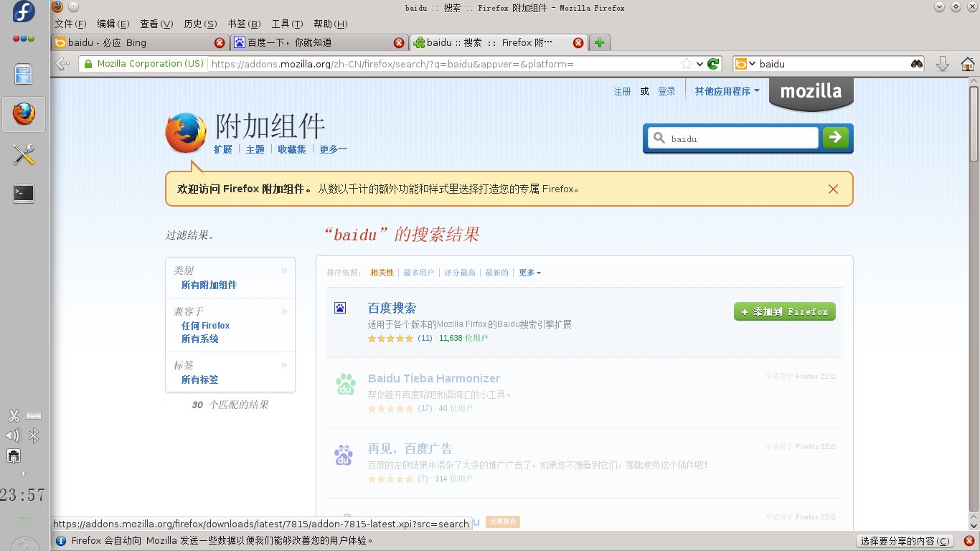Click the 百度搜索 paw icon

coord(340,308)
